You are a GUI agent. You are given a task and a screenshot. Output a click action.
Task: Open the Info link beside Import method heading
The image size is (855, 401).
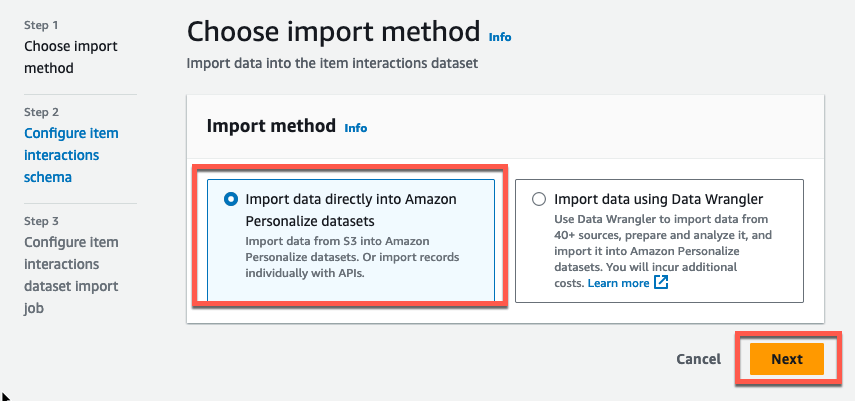(x=356, y=128)
